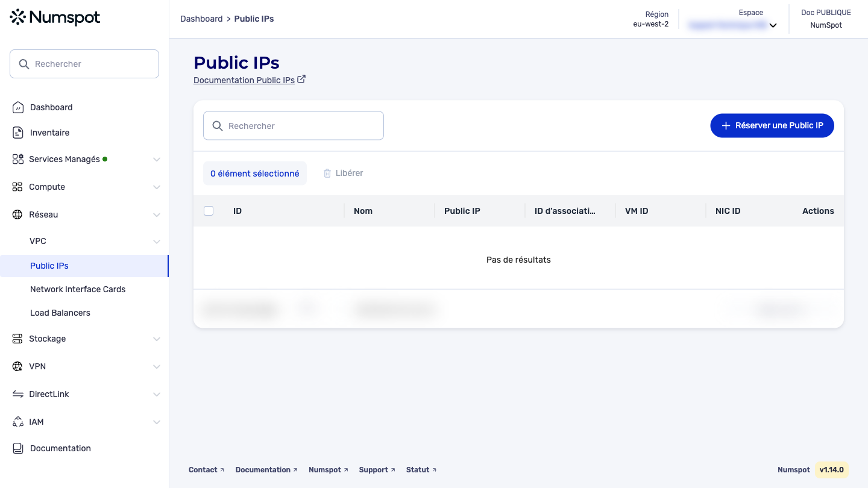This screenshot has height=488, width=868.
Task: Click the Réseau globe icon
Action: pyautogui.click(x=17, y=214)
